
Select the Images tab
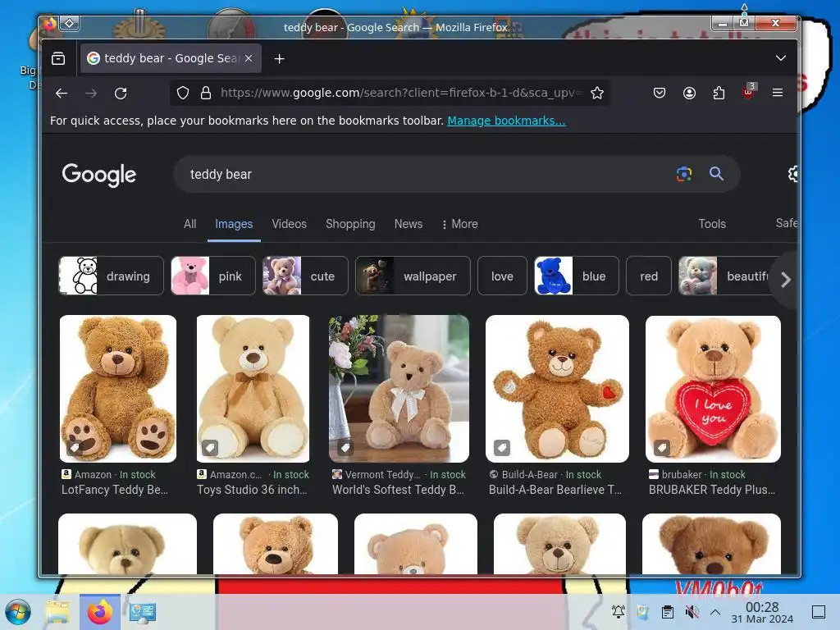234,224
